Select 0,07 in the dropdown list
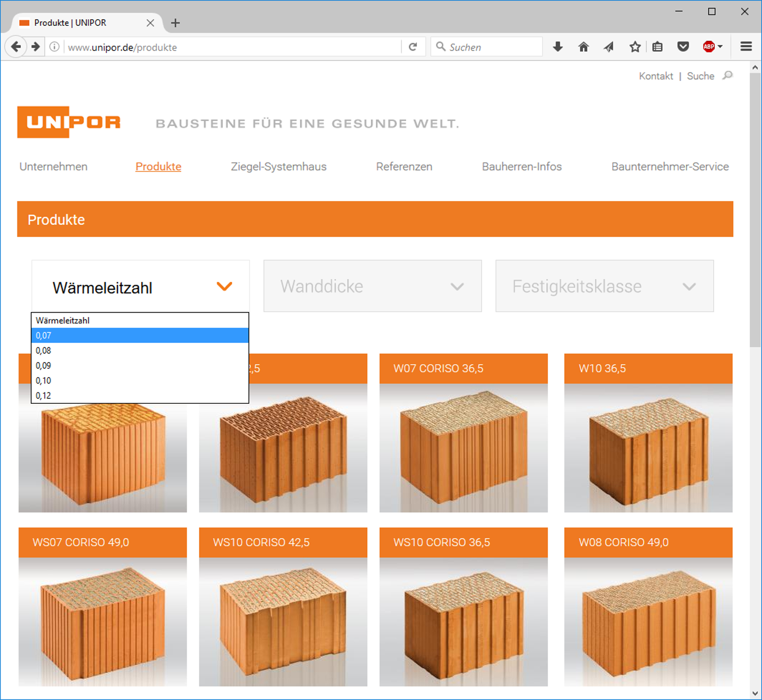 click(140, 335)
